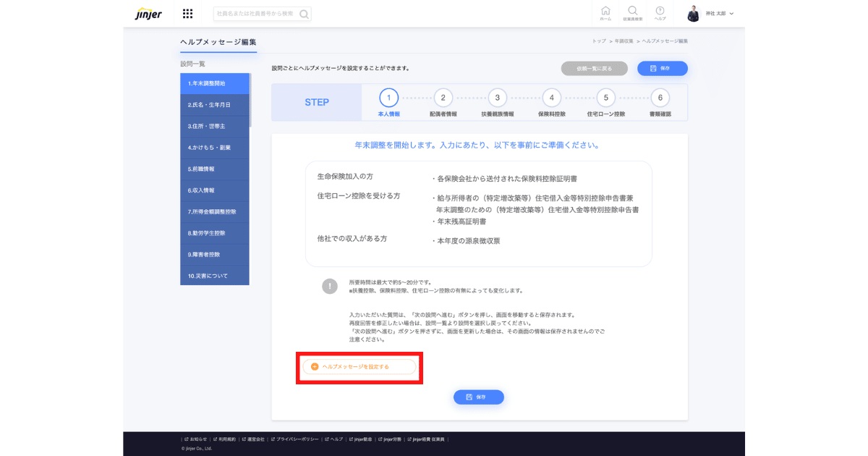Open the プライバシーポリシー footer link
Viewport: 868px width, 456px height.
[x=297, y=439]
